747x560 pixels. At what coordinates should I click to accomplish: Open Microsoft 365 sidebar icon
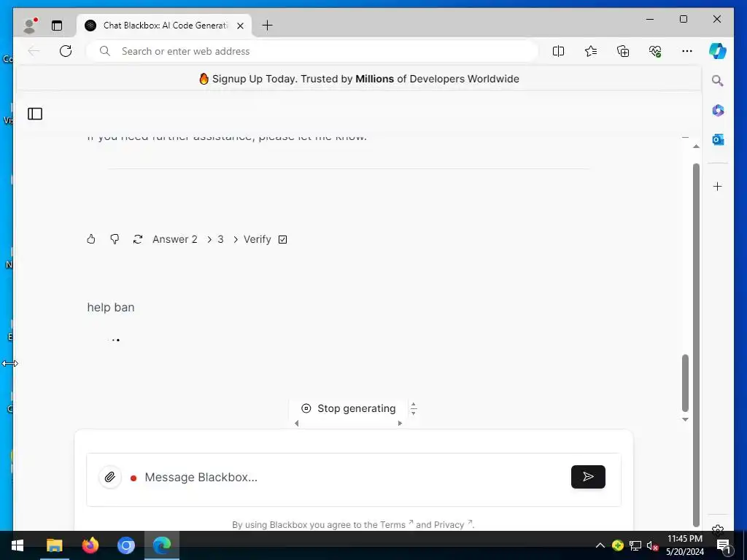pos(718,111)
